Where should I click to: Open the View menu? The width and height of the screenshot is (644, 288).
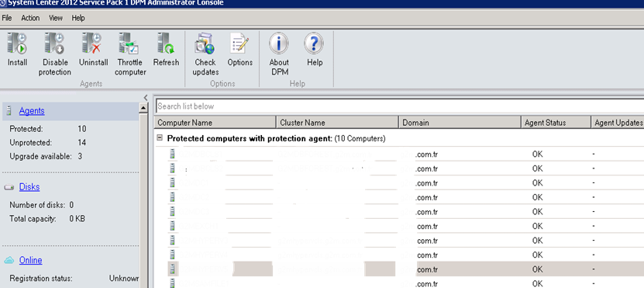point(56,18)
